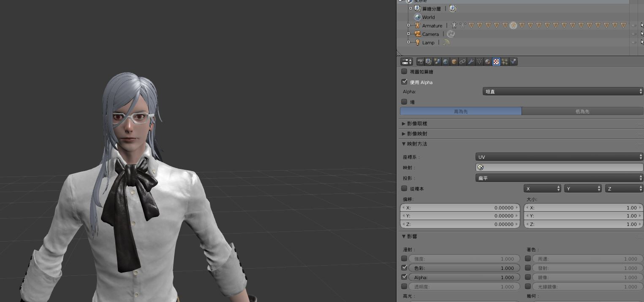Open the Mesh Data triangle tab
The width and height of the screenshot is (644, 302).
click(479, 62)
